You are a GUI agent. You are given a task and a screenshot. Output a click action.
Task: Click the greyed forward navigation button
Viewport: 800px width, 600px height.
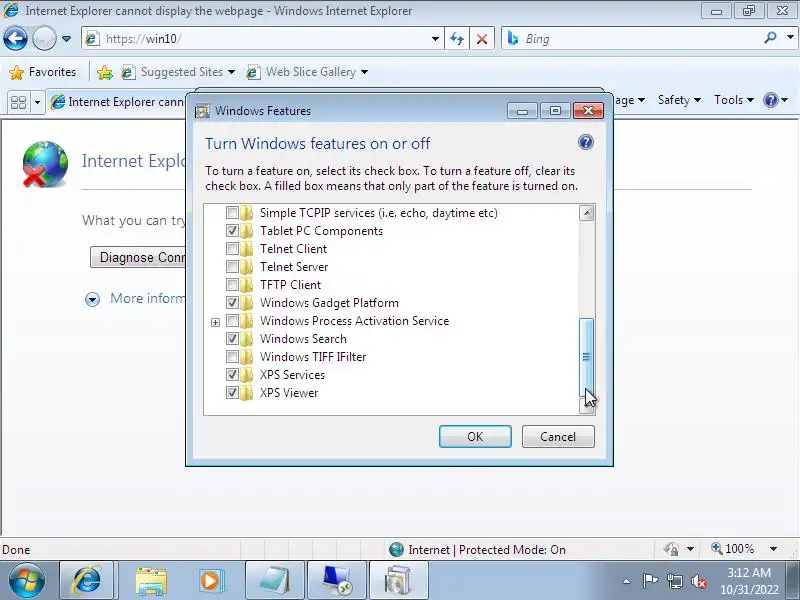[x=44, y=38]
